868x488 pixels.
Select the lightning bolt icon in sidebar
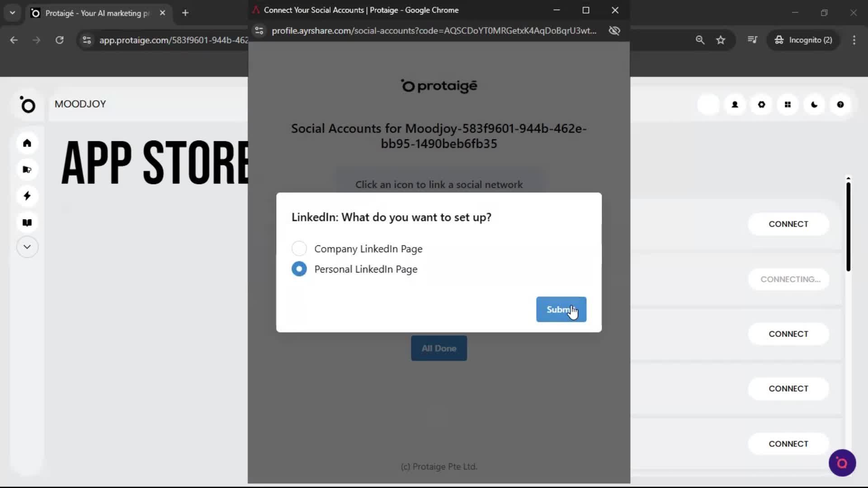(27, 196)
